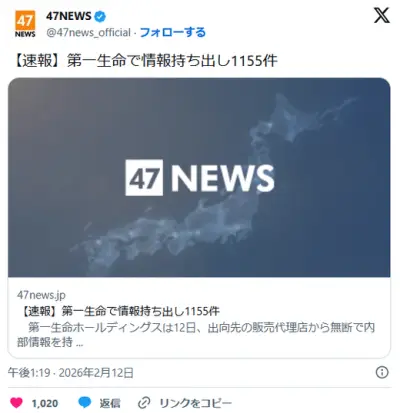Like the post with heart icon
400x413 pixels.
point(16,403)
